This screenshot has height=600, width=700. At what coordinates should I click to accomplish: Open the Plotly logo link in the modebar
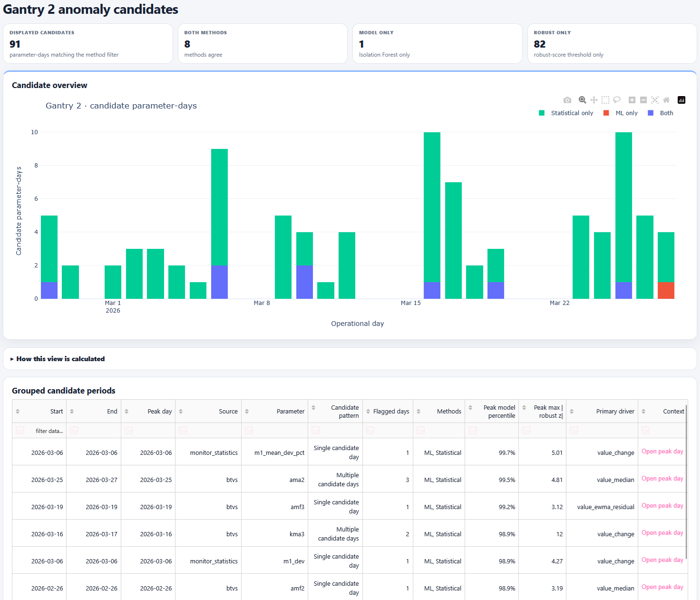click(681, 100)
